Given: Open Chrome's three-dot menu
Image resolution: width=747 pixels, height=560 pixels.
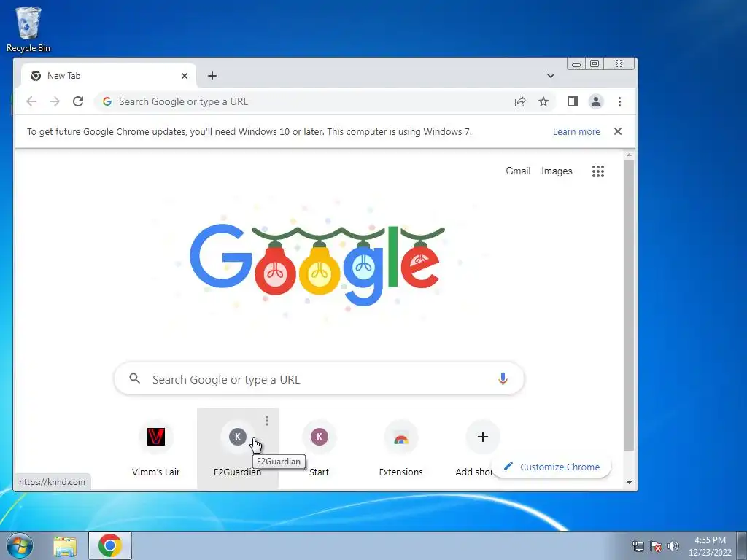Looking at the screenshot, I should (619, 101).
